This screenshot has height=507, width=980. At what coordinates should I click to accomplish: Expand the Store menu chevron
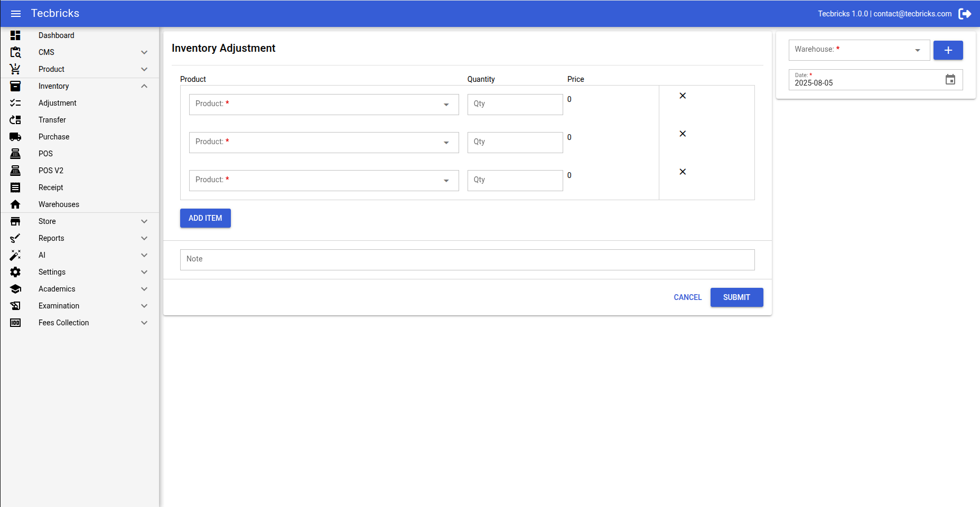tap(144, 221)
